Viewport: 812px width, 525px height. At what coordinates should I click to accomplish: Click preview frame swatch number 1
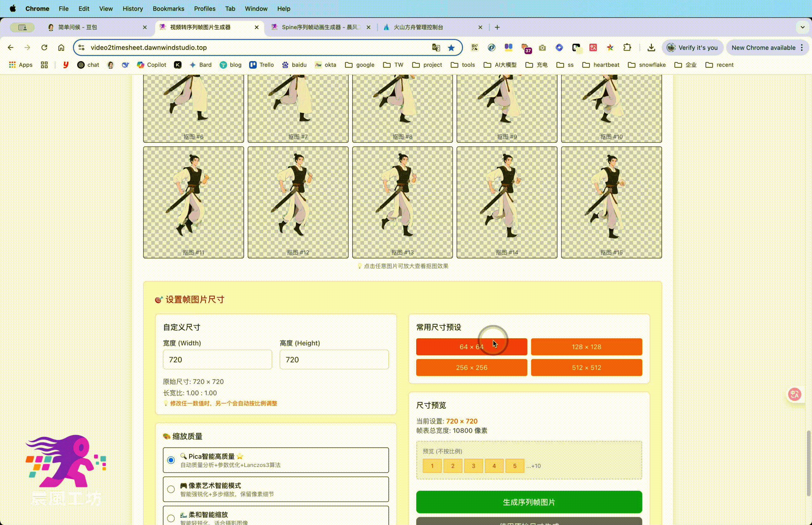(432, 466)
